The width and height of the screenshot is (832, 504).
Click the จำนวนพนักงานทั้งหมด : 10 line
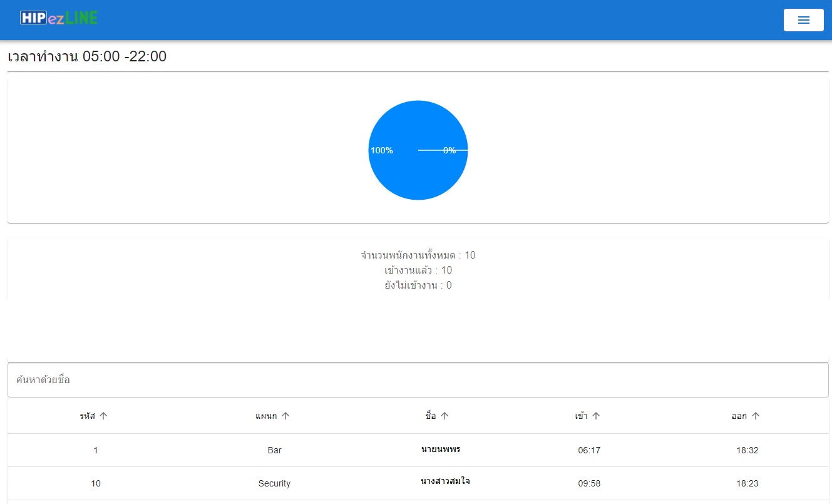[x=418, y=255]
